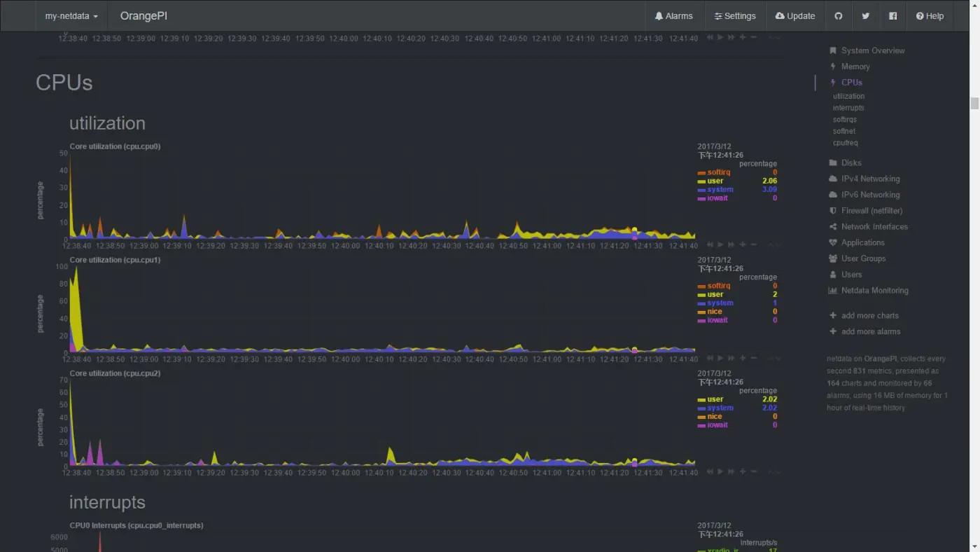Zoom out the cpu1 chart
The height and width of the screenshot is (552, 980).
pyautogui.click(x=754, y=358)
